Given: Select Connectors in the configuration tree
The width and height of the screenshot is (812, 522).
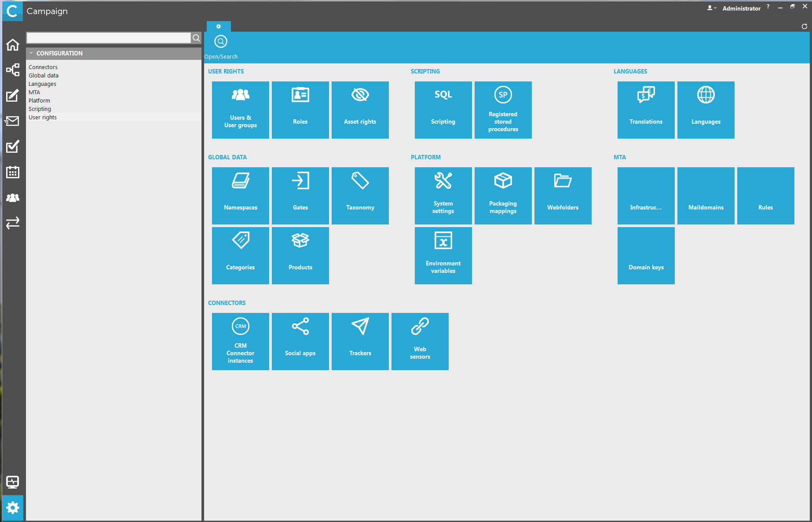Looking at the screenshot, I should (43, 67).
